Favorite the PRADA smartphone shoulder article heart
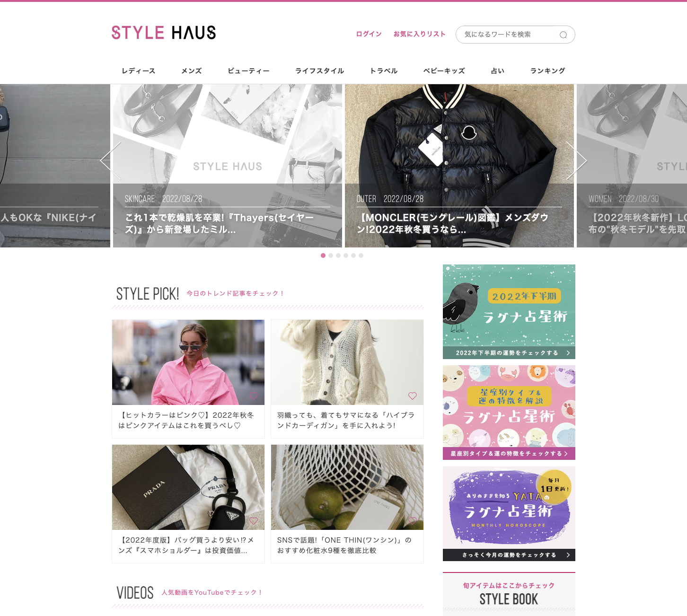The height and width of the screenshot is (616, 687). click(254, 521)
